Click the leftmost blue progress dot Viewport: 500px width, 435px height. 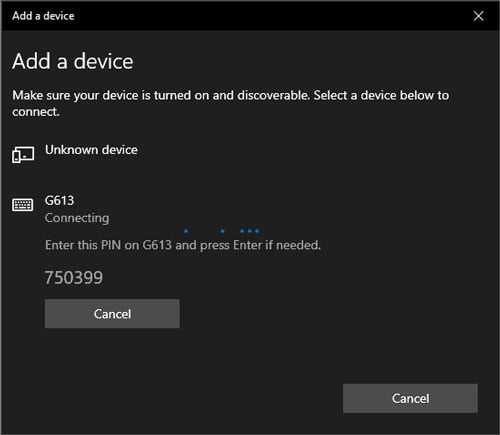[186, 231]
